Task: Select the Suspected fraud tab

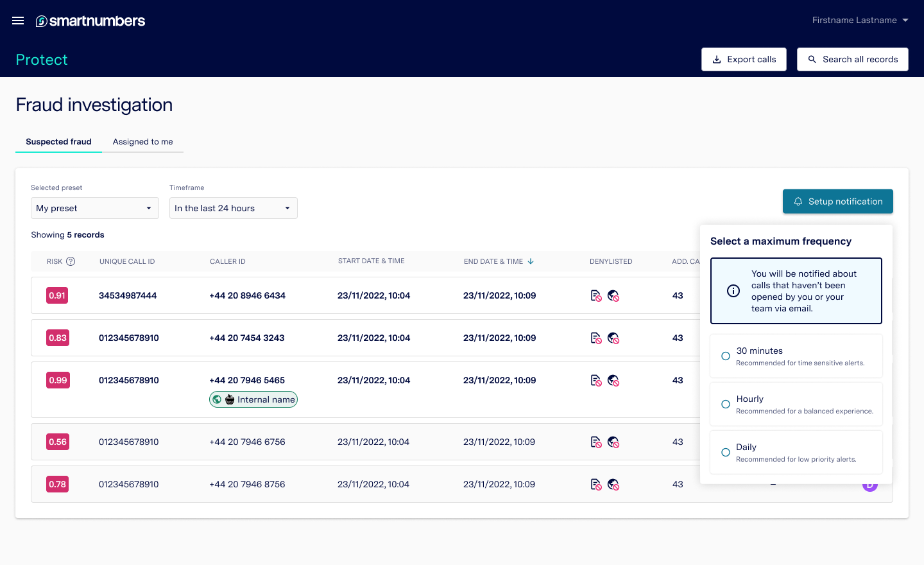Action: (x=58, y=142)
